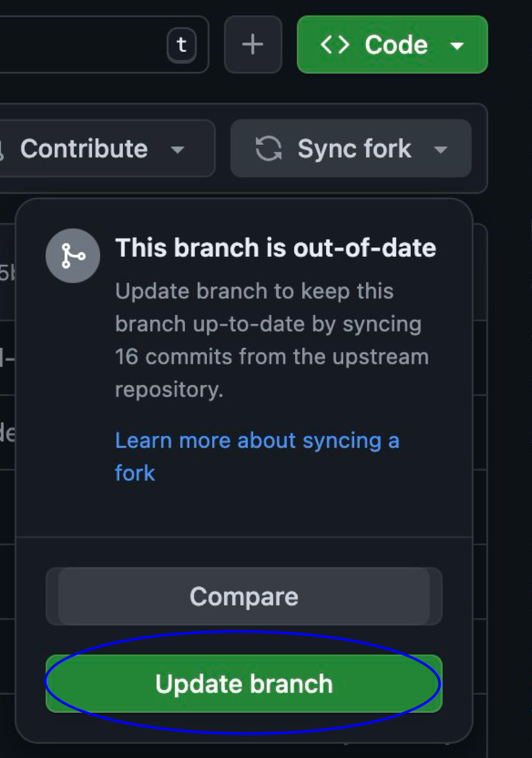Click the circular arrows sync icon
This screenshot has height=758, width=532.
click(x=268, y=148)
